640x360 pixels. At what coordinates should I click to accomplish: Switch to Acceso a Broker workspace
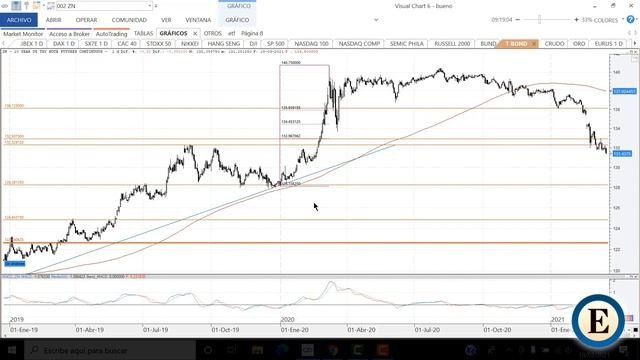point(69,33)
